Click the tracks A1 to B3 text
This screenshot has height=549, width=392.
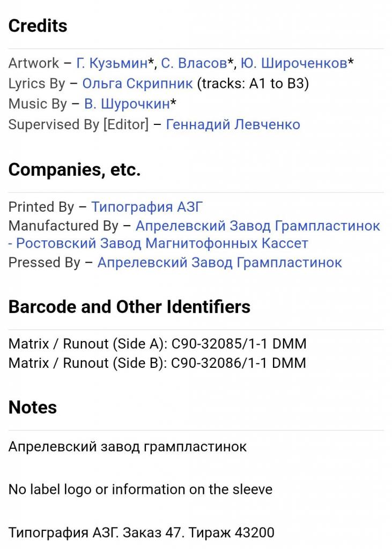tap(253, 84)
